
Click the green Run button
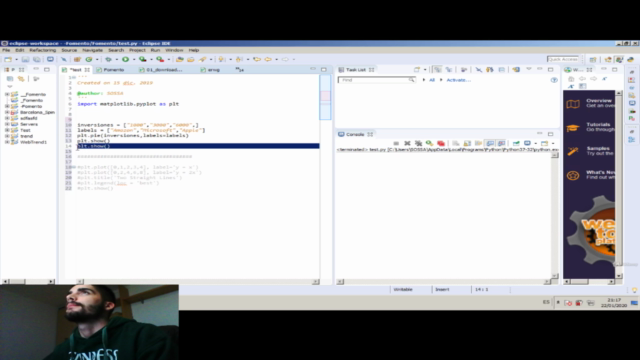click(125, 60)
